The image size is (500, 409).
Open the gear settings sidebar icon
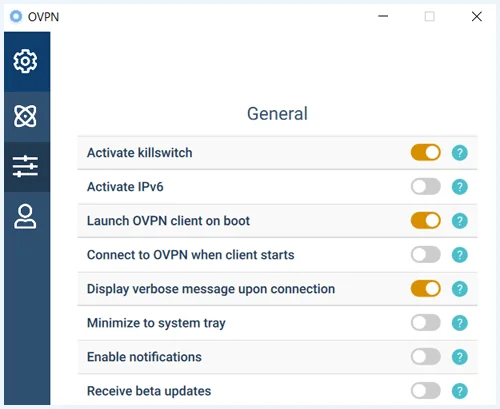tap(25, 61)
